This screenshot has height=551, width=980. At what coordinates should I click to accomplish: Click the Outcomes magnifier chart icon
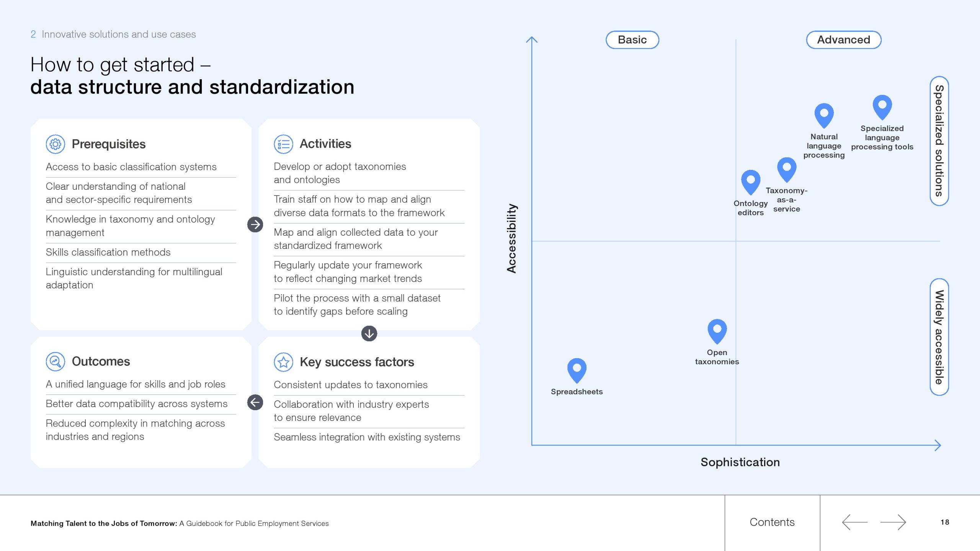[x=56, y=362]
